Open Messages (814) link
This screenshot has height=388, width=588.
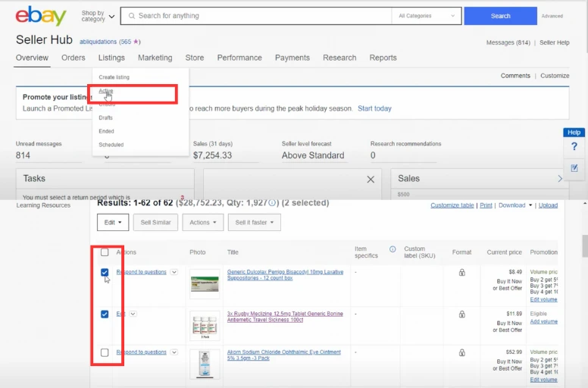(x=508, y=42)
